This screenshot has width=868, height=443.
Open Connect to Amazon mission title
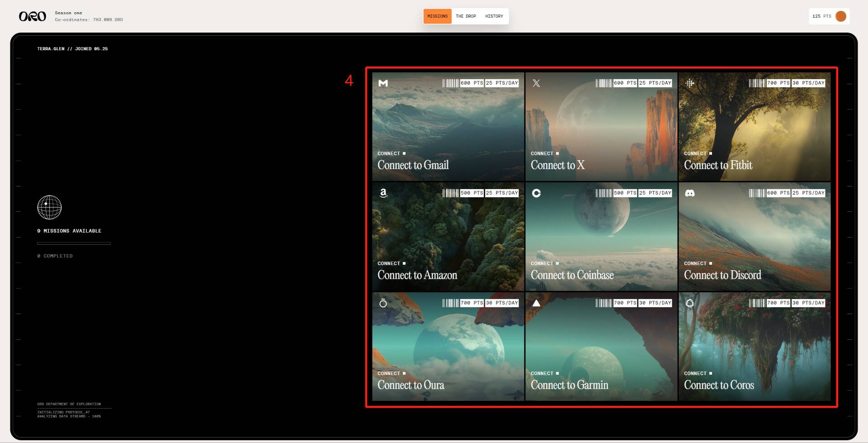pyautogui.click(x=417, y=275)
